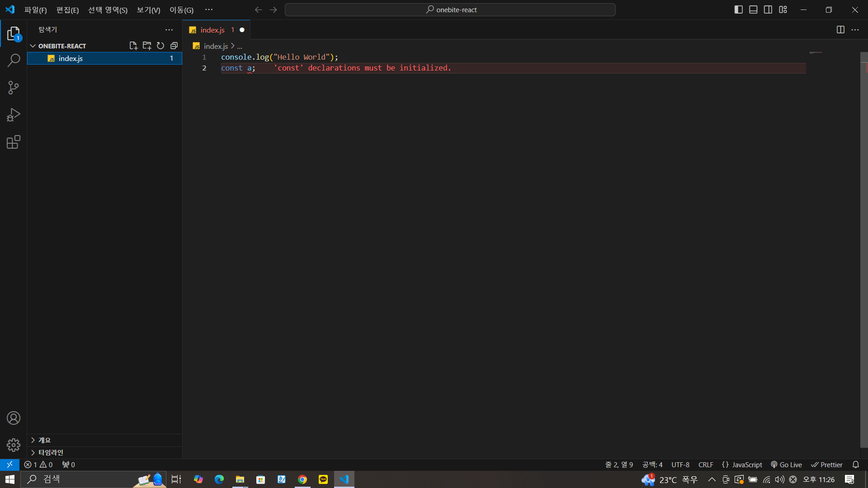868x488 pixels.
Task: Open Google Chrome from the taskbar
Action: 302,479
